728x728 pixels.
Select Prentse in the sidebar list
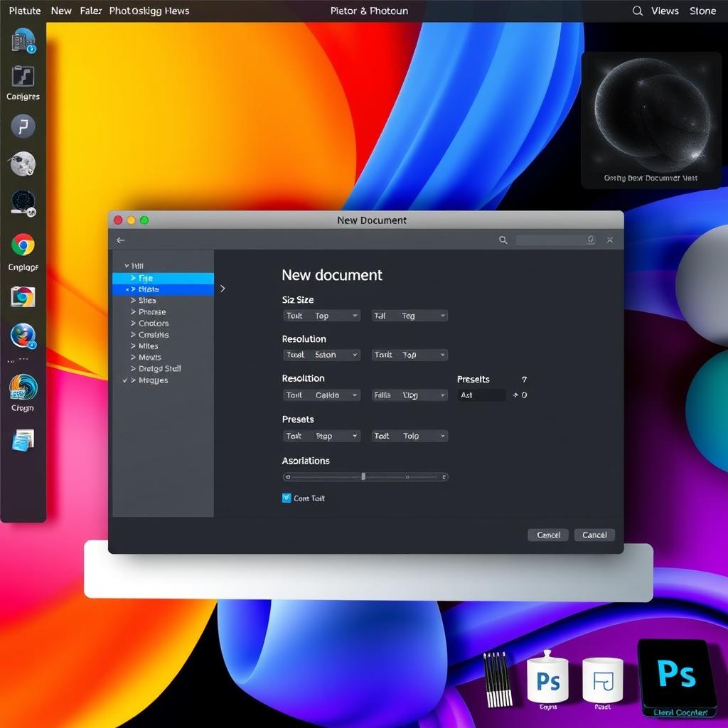pos(152,312)
